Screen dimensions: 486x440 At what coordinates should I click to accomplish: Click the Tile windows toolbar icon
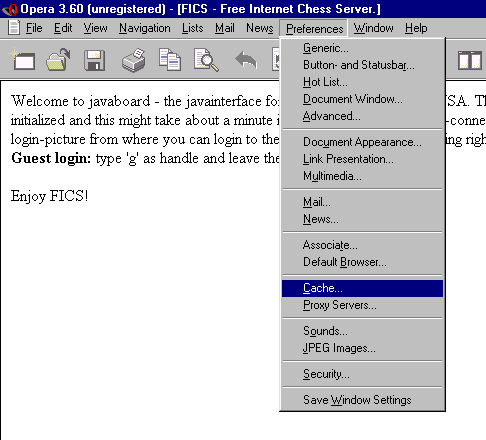(470, 60)
